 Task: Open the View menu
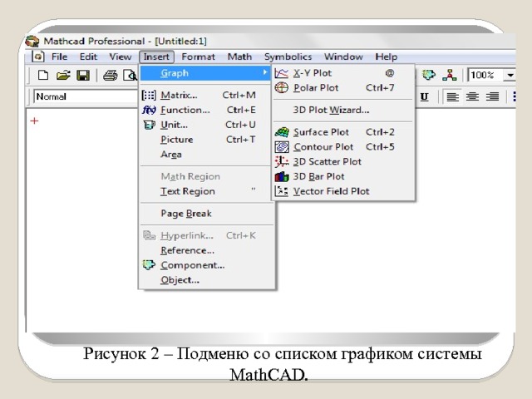click(120, 57)
